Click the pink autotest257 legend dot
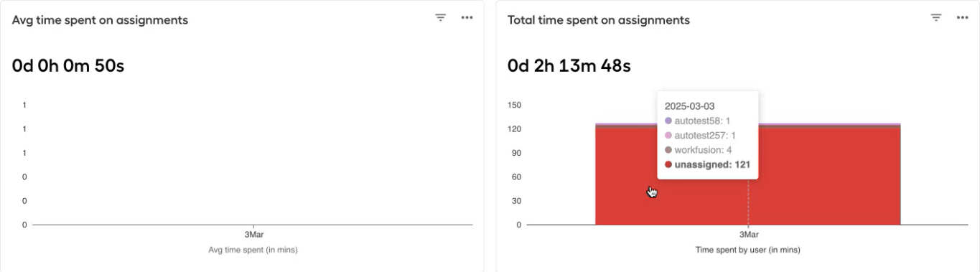980x272 pixels. [x=668, y=135]
